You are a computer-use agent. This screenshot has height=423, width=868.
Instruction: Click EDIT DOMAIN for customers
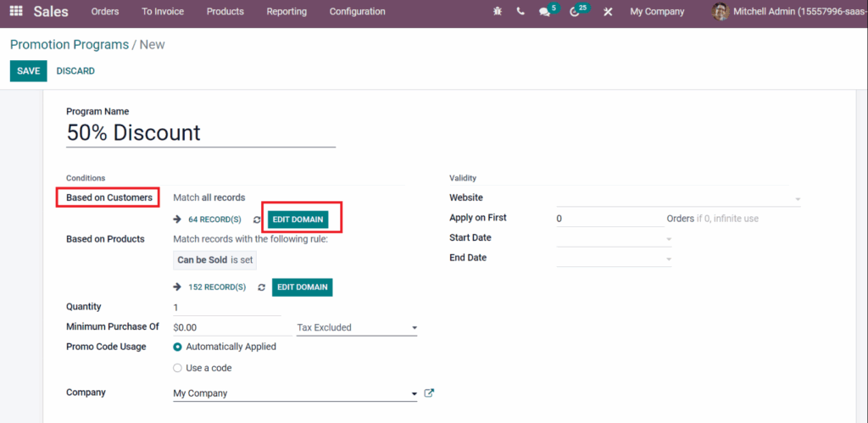point(298,220)
